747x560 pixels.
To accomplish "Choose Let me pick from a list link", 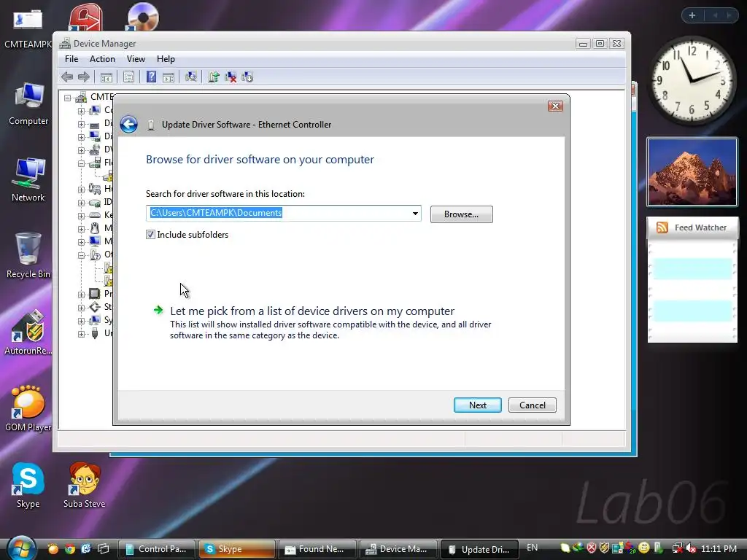I will (312, 311).
